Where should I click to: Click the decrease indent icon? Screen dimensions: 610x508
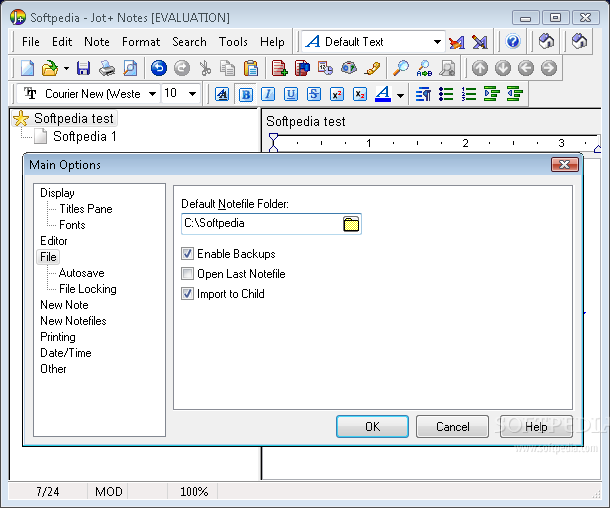pyautogui.click(x=515, y=94)
